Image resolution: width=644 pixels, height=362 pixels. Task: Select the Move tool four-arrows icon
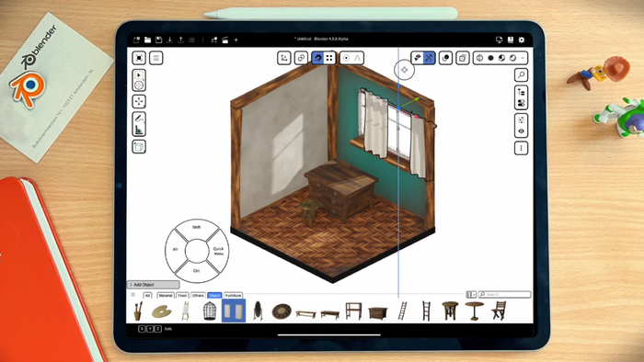point(139,102)
